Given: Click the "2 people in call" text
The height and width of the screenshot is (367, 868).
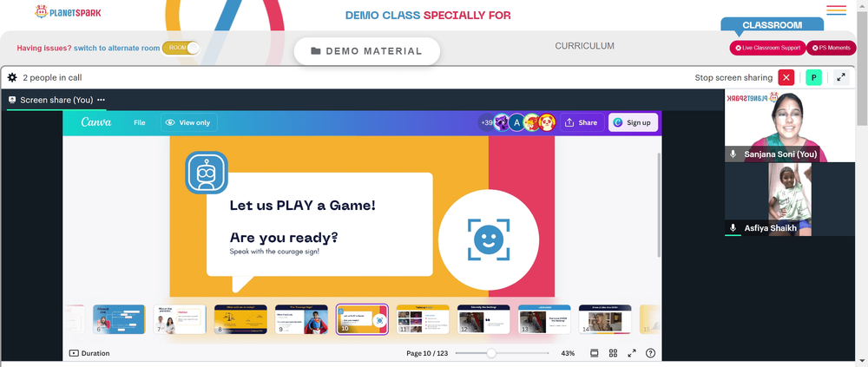Looking at the screenshot, I should pyautogui.click(x=52, y=78).
